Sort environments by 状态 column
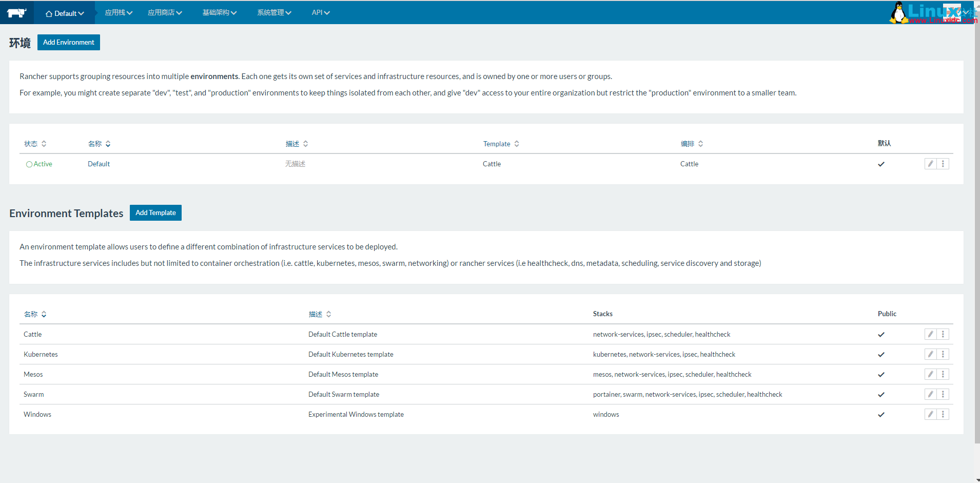 pos(35,144)
